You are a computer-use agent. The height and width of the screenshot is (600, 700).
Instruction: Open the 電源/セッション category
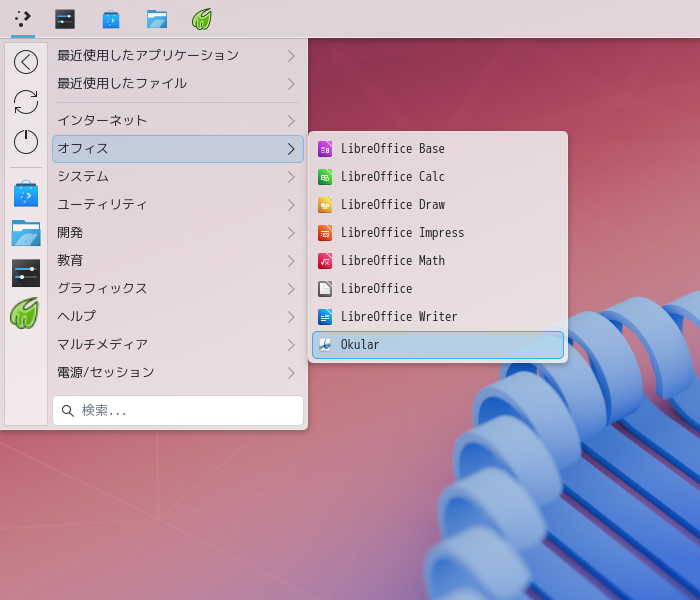pyautogui.click(x=178, y=373)
